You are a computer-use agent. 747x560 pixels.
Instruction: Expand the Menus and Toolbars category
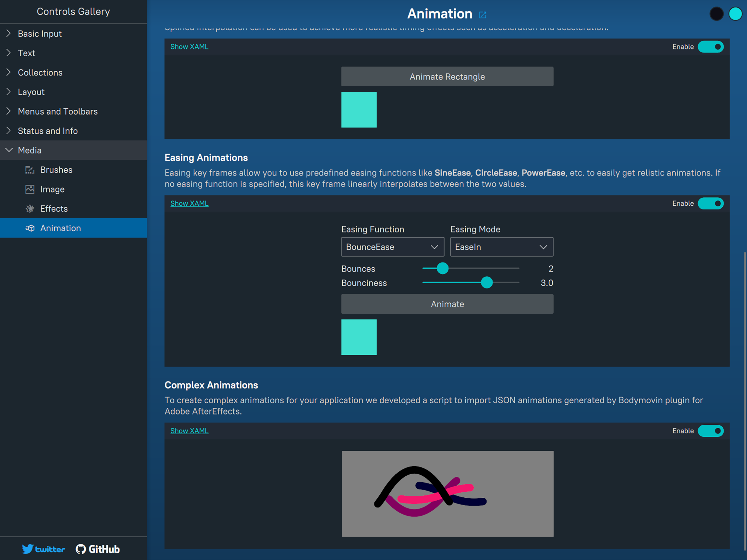[x=8, y=111]
